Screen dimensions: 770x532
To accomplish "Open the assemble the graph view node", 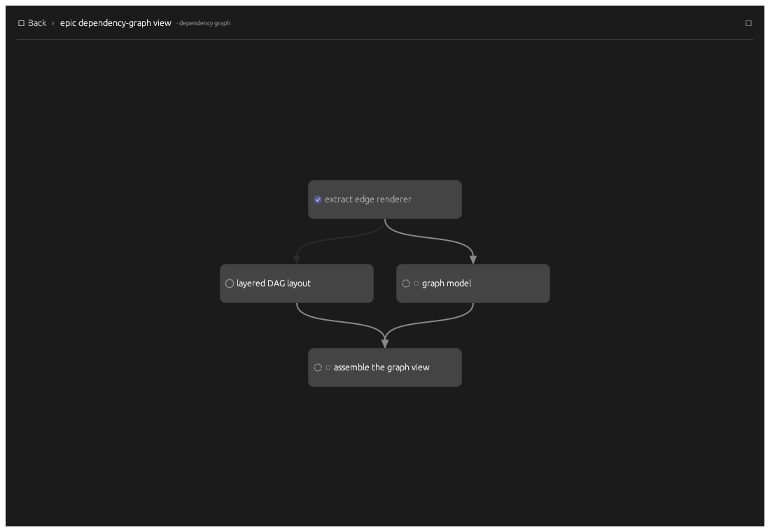I will tap(385, 367).
